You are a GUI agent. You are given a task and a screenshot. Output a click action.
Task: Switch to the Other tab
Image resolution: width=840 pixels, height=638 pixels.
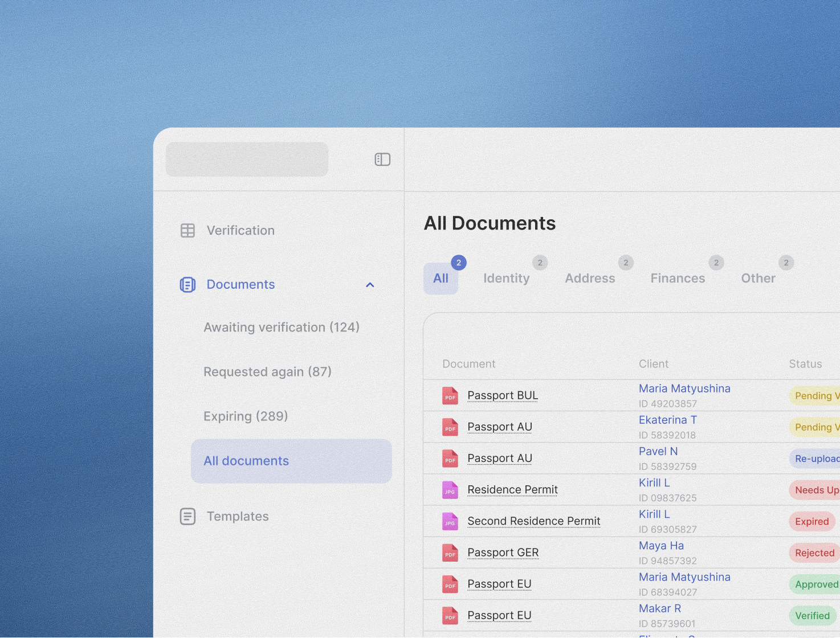point(758,278)
